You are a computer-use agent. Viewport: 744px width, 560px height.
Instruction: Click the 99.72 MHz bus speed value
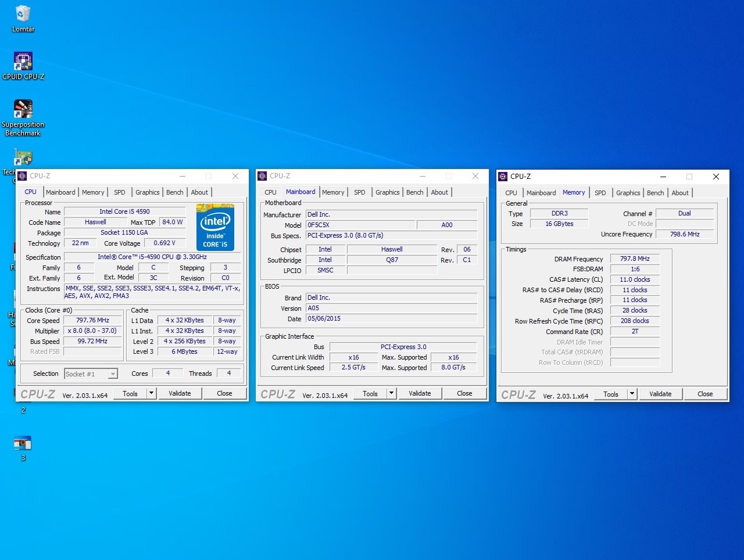(93, 341)
